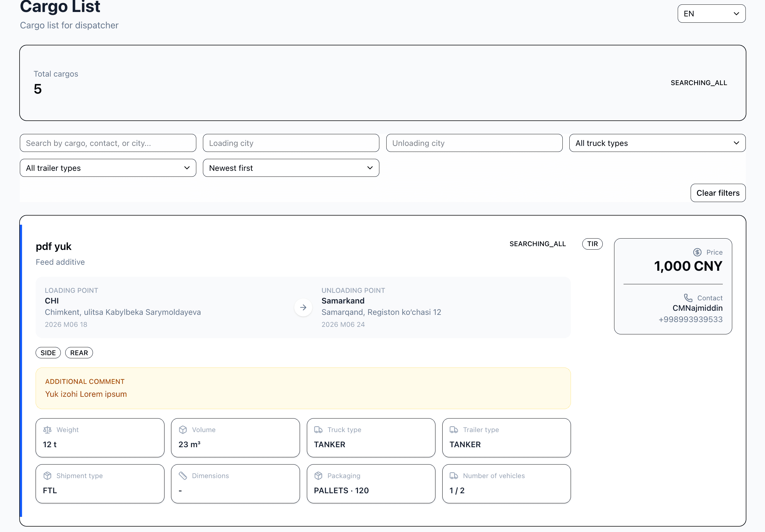The height and width of the screenshot is (532, 765).
Task: Click the dollar Price icon
Action: [697, 252]
